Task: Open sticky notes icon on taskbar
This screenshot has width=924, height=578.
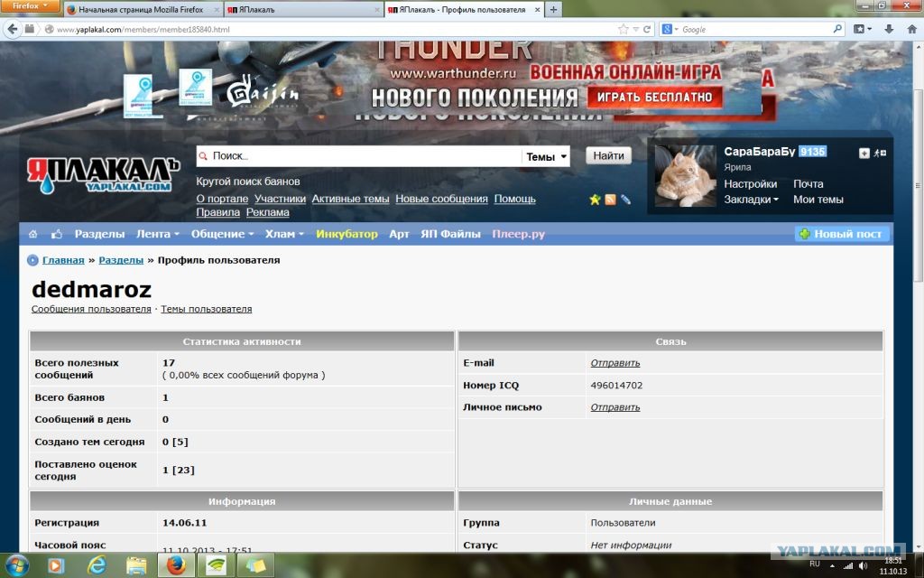Action: pyautogui.click(x=255, y=565)
